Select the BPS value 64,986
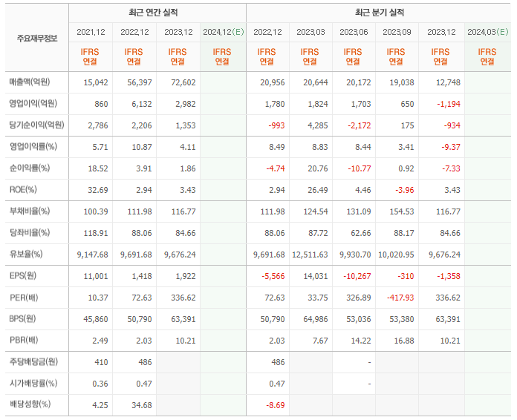This screenshot has width=517, height=420. [316, 319]
